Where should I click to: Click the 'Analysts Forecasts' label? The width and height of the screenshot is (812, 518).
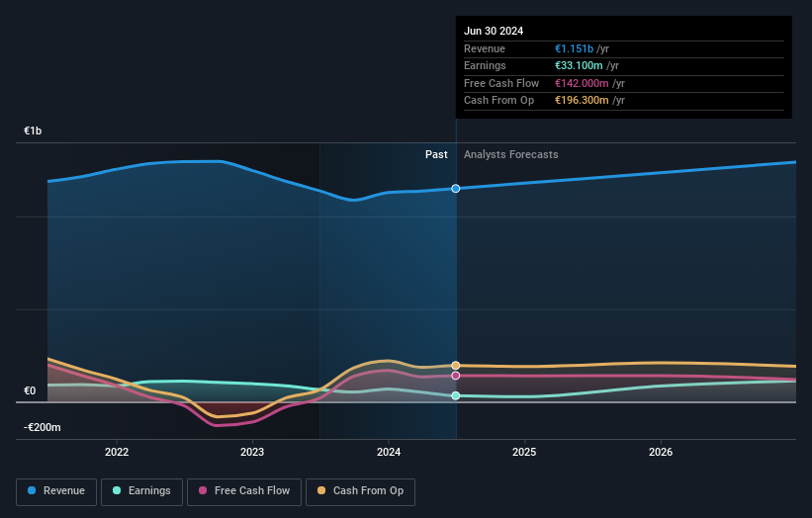point(510,155)
